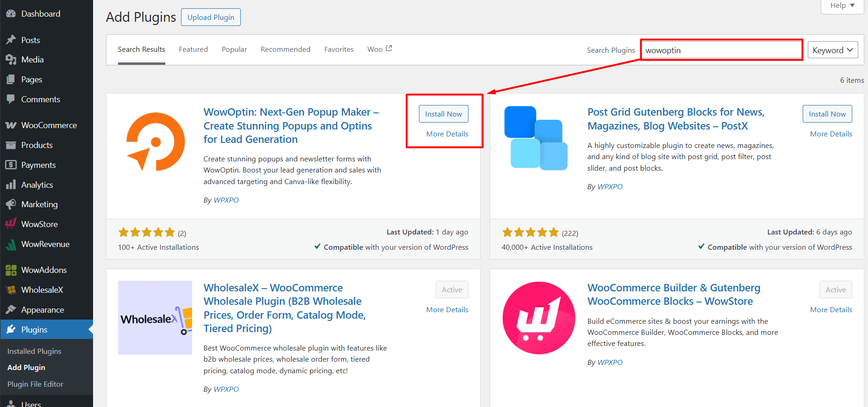Click the Active button on WowStore card
This screenshot has height=407, width=868.
click(x=836, y=290)
